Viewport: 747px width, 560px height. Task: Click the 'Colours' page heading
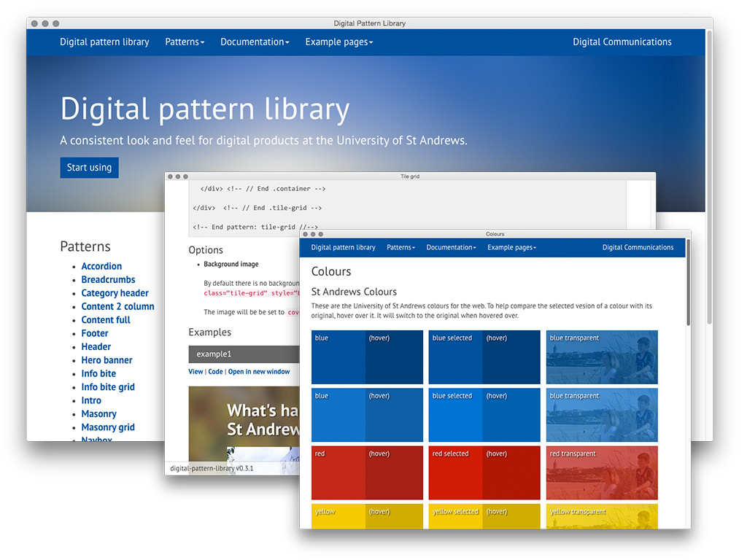pyautogui.click(x=331, y=271)
